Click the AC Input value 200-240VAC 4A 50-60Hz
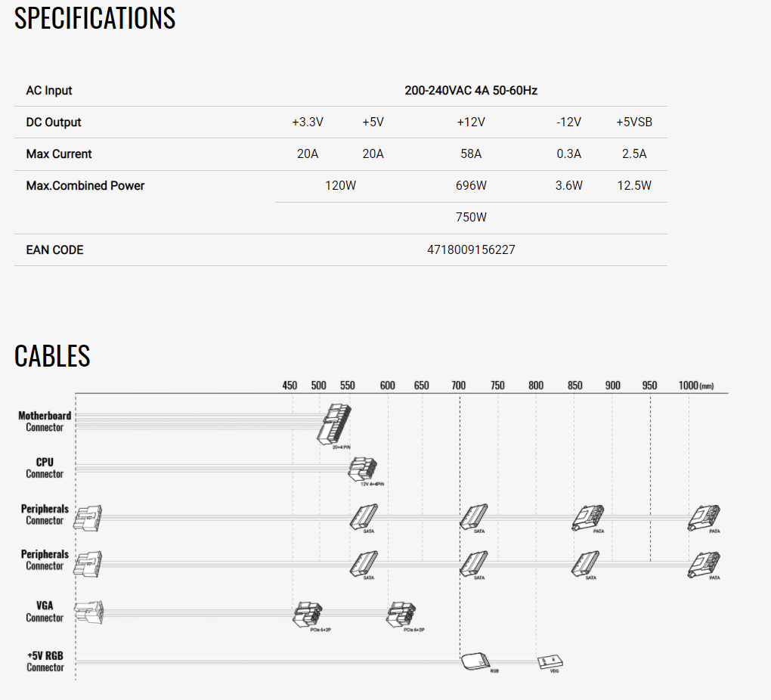Image resolution: width=771 pixels, height=700 pixels. pyautogui.click(x=471, y=91)
